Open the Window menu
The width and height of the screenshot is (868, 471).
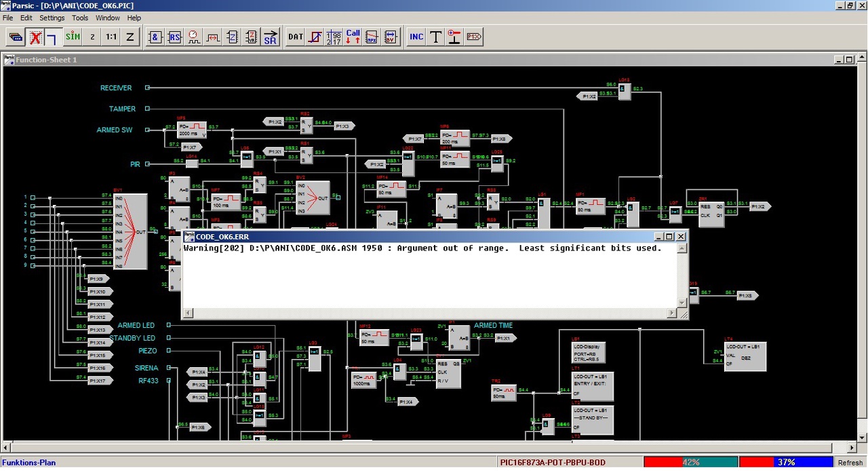[108, 18]
